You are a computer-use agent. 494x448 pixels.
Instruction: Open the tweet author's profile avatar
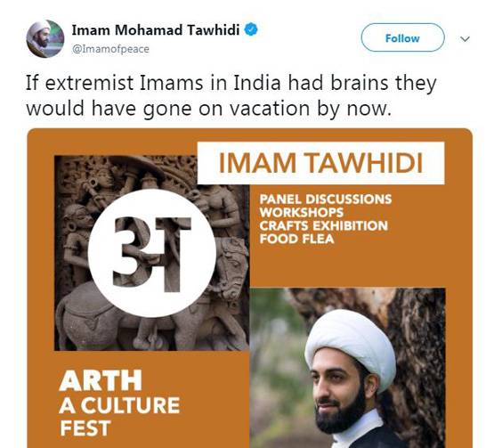(x=45, y=39)
